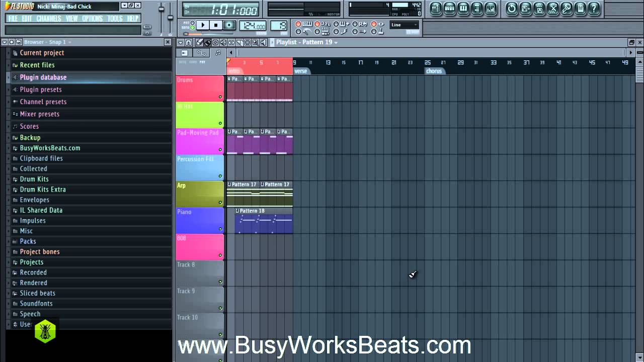Open the Mixer window from the toolbar

(x=490, y=8)
